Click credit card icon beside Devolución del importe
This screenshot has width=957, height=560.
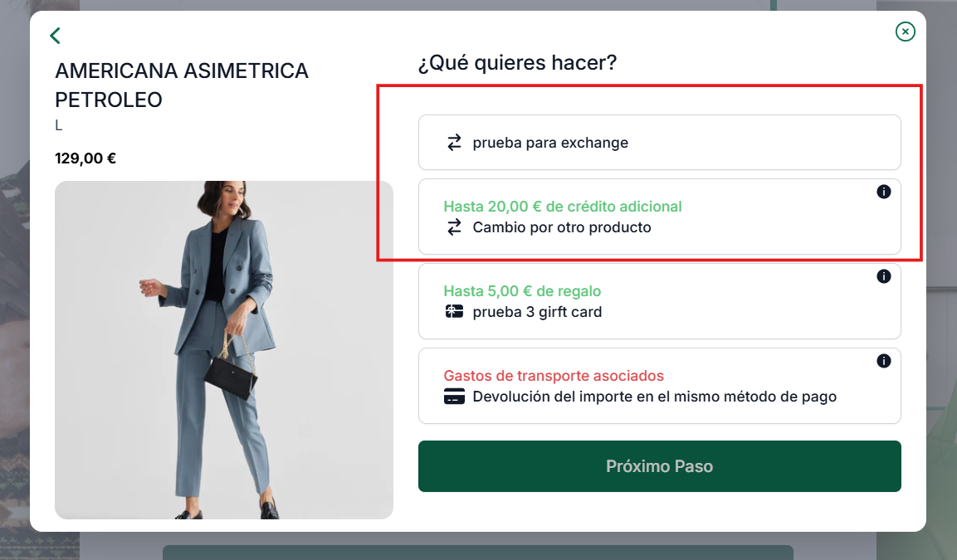point(454,397)
